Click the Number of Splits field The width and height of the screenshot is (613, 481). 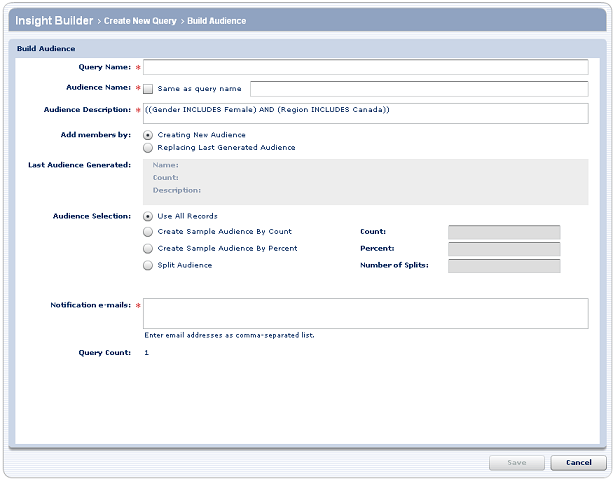(504, 266)
